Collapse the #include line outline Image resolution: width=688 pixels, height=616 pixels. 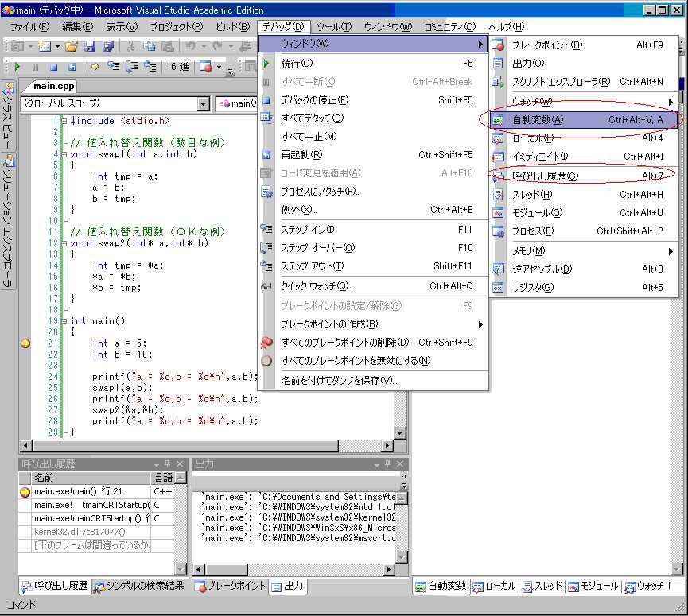(x=64, y=121)
